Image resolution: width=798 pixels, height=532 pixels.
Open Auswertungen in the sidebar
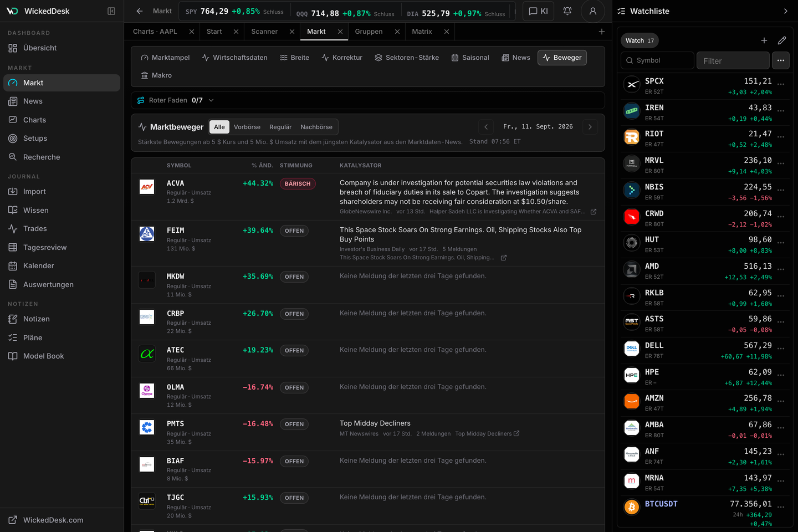pyautogui.click(x=62, y=284)
